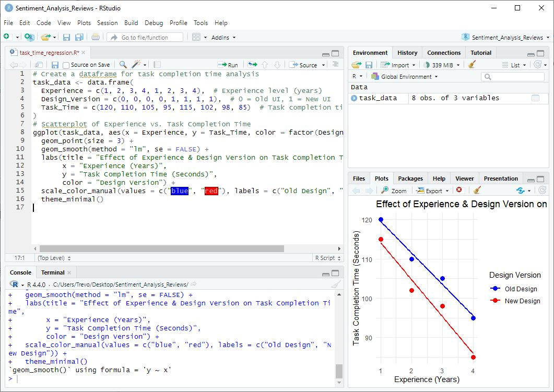The image size is (554, 392).
Task: Open the Tools menu
Action: coord(201,23)
